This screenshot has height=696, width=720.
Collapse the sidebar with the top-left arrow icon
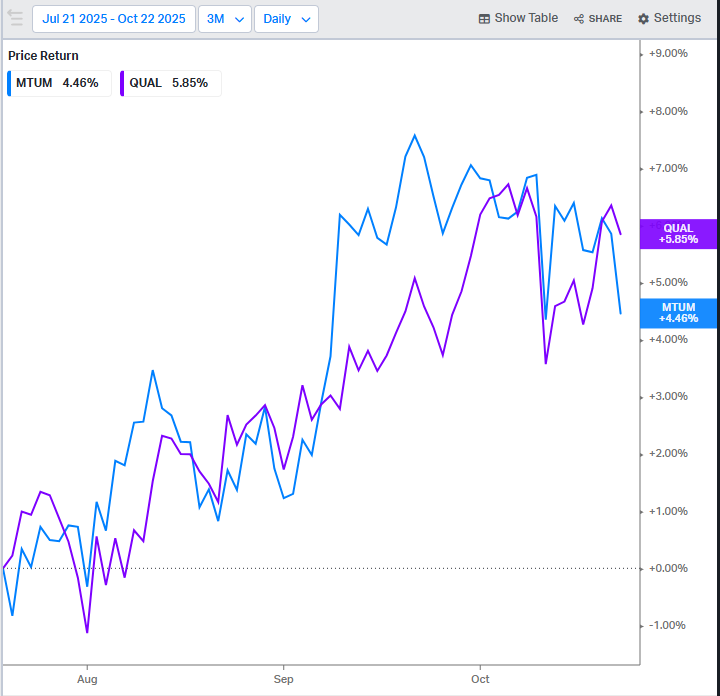click(15, 18)
